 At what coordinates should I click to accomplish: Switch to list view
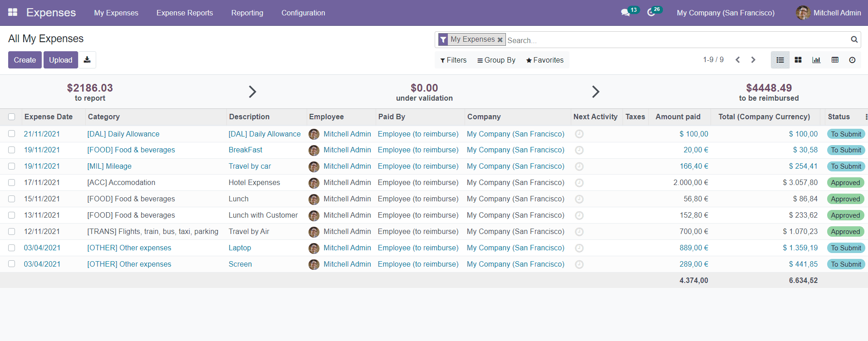click(x=780, y=60)
